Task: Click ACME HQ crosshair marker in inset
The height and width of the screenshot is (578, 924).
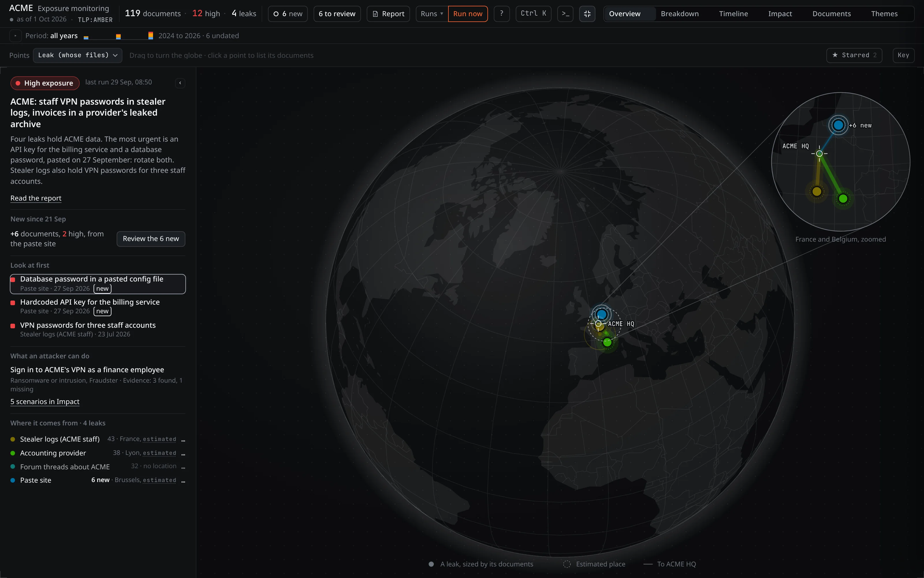Action: (x=819, y=154)
